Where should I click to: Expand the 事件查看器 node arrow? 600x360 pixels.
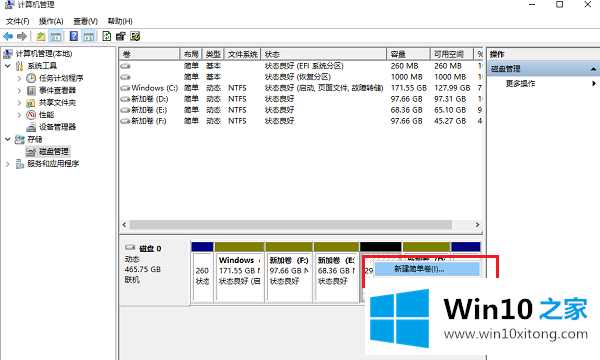coord(19,90)
